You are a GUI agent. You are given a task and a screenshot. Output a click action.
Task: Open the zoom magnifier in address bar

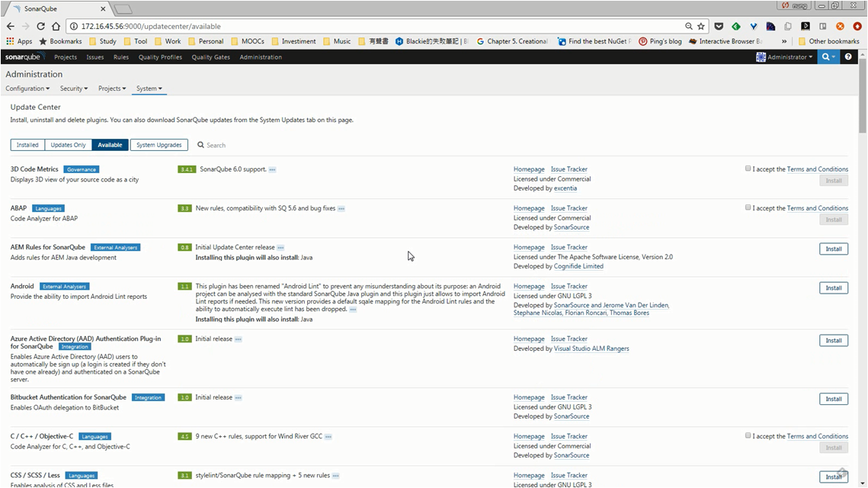pos(689,26)
